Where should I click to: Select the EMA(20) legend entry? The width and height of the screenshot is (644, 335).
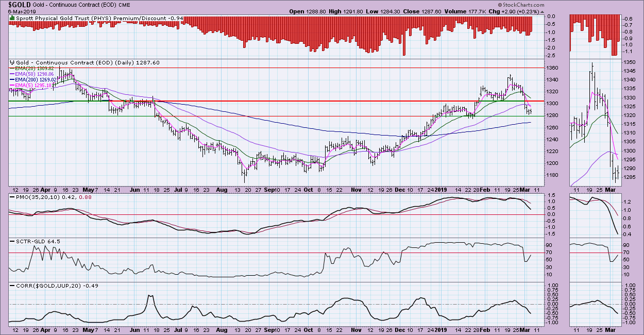tap(35, 68)
